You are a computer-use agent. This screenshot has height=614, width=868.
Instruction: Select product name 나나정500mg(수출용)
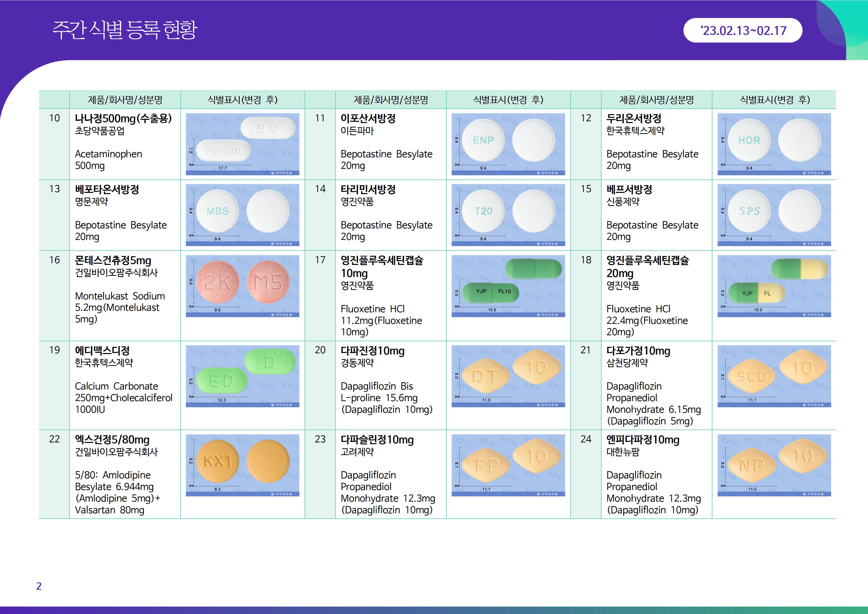pyautogui.click(x=123, y=118)
